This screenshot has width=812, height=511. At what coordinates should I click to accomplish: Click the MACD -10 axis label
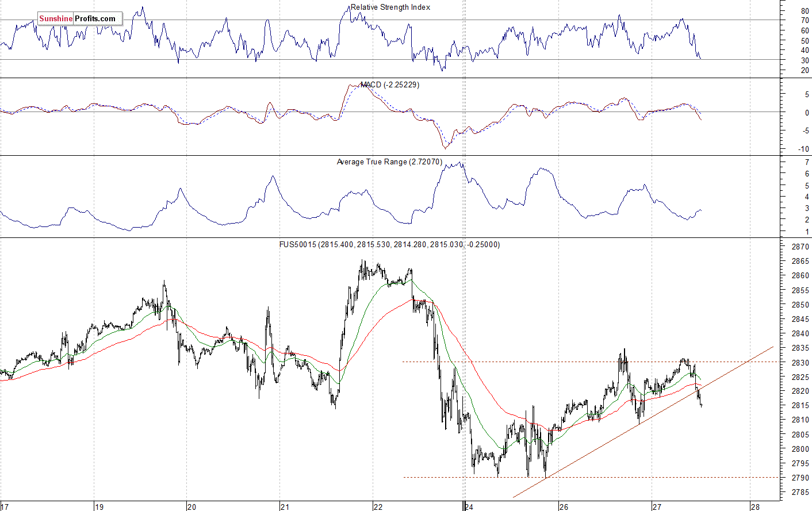[x=803, y=149]
